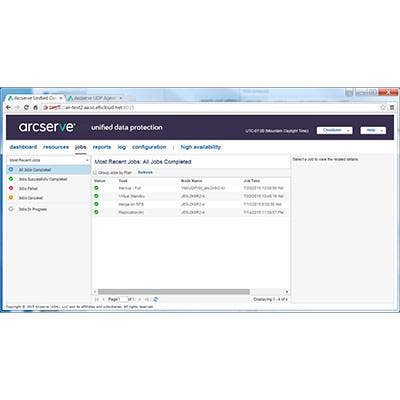Click the Refresh link above job table

point(145,172)
